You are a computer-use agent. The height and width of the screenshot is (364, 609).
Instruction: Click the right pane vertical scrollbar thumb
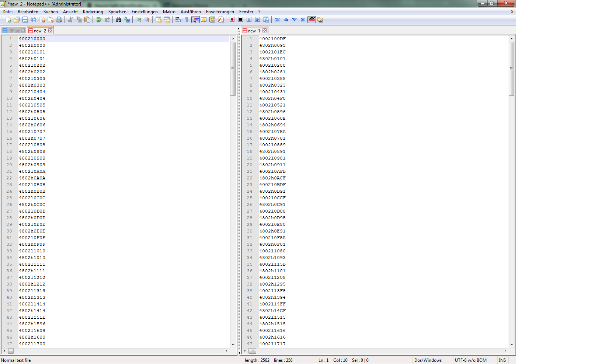coord(511,69)
